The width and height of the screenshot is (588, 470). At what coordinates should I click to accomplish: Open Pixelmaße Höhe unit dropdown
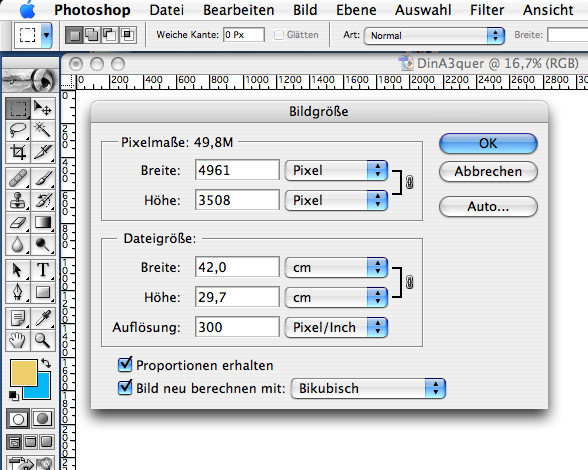coord(336,200)
